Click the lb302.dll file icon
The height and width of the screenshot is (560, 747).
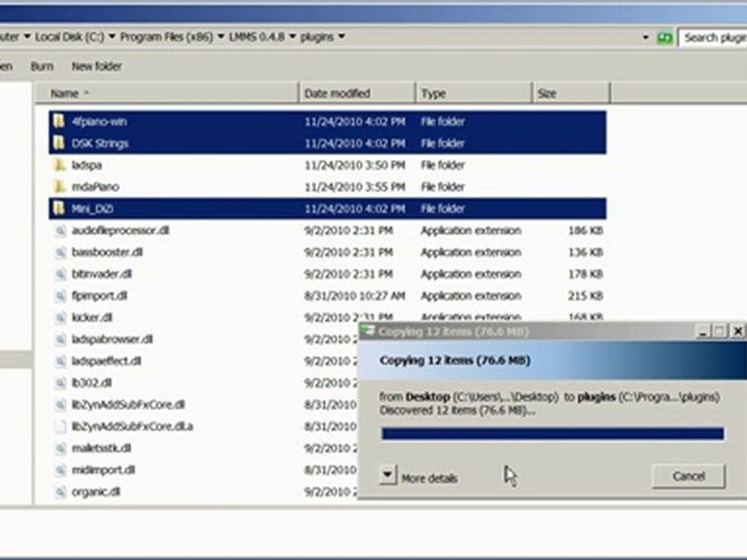point(60,383)
